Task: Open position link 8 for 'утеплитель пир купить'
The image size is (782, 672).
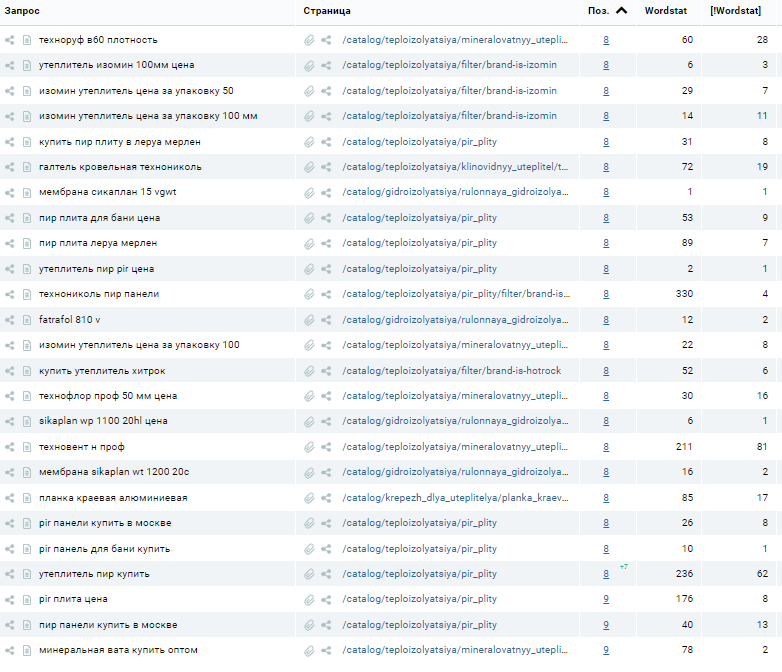Action: tap(606, 574)
